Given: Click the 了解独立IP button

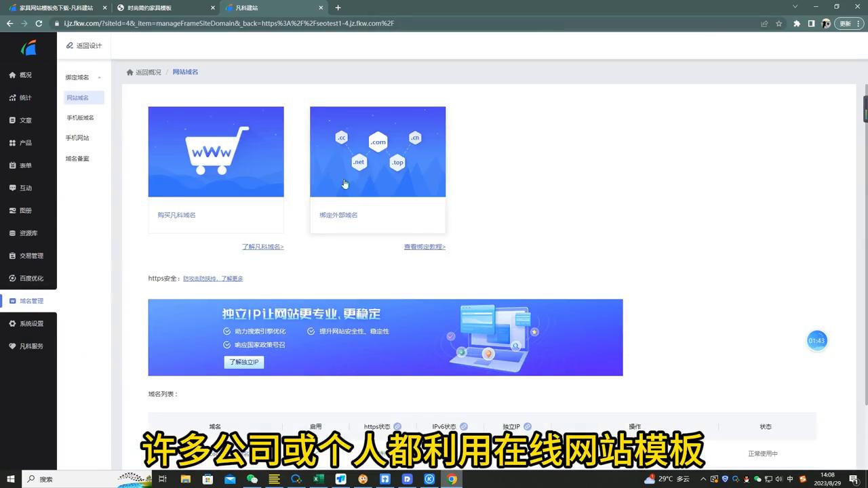Looking at the screenshot, I should (x=243, y=362).
